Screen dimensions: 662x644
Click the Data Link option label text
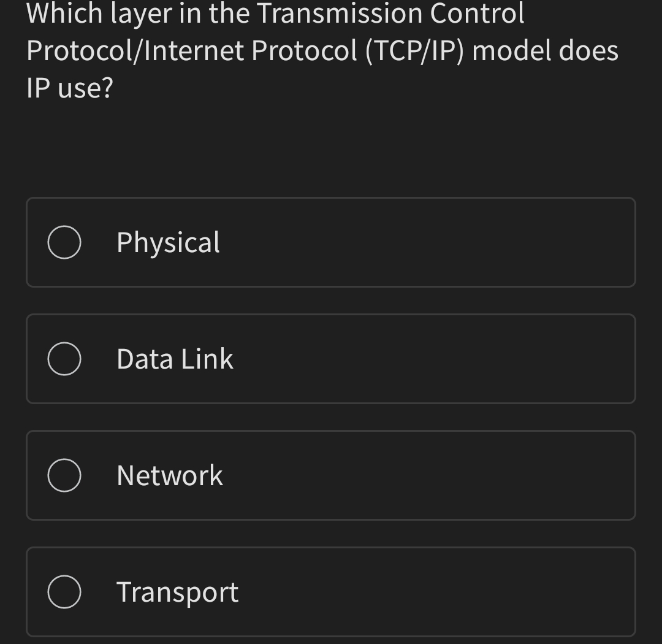(x=174, y=358)
